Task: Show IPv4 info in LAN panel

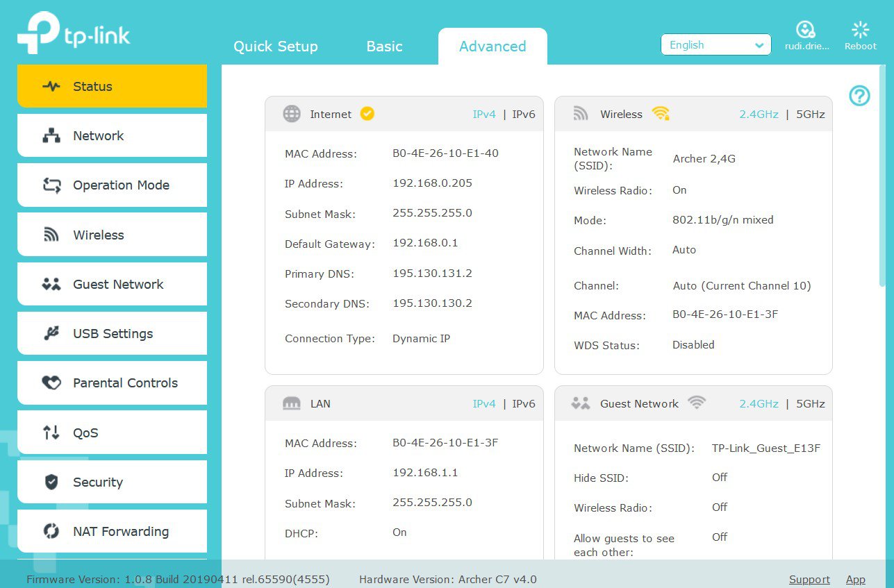Action: pyautogui.click(x=484, y=404)
